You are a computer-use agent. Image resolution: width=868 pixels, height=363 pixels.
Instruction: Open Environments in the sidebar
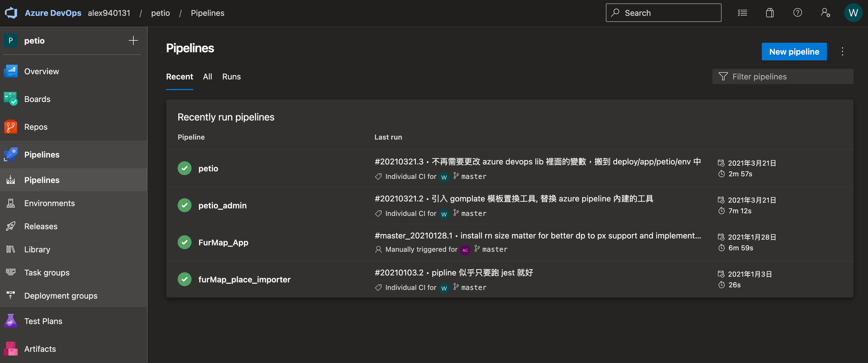[74, 203]
